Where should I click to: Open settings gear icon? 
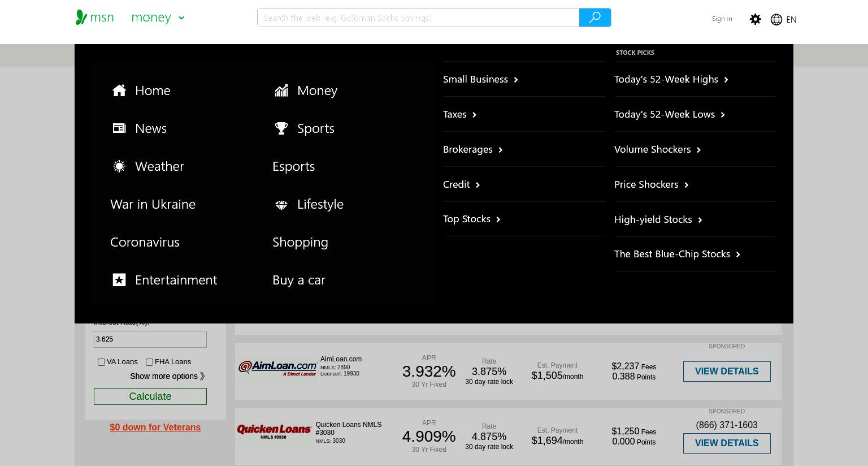tap(755, 19)
